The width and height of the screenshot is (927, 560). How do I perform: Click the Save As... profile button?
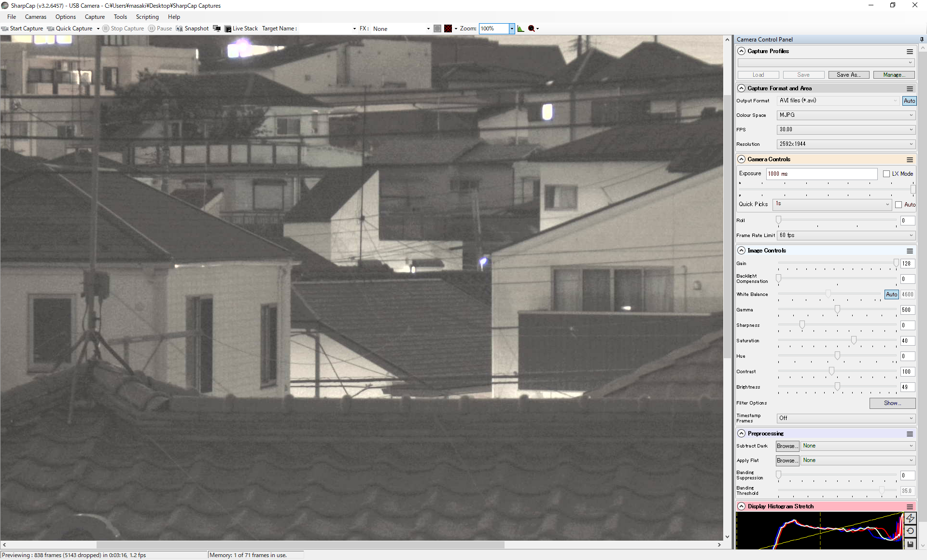click(x=848, y=75)
